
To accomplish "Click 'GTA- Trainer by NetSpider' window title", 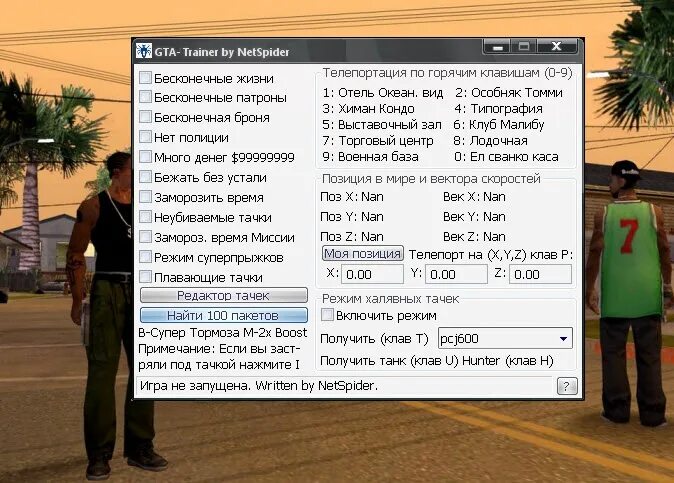I will [222, 52].
